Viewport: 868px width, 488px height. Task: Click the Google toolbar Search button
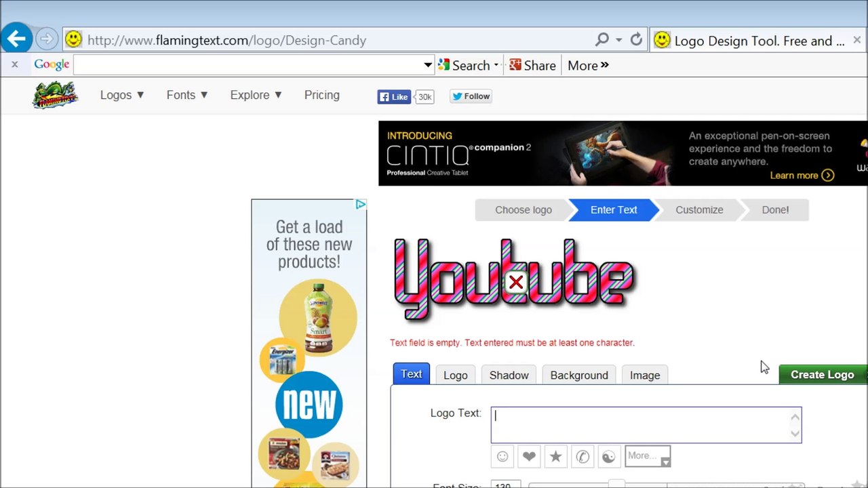[x=464, y=65]
